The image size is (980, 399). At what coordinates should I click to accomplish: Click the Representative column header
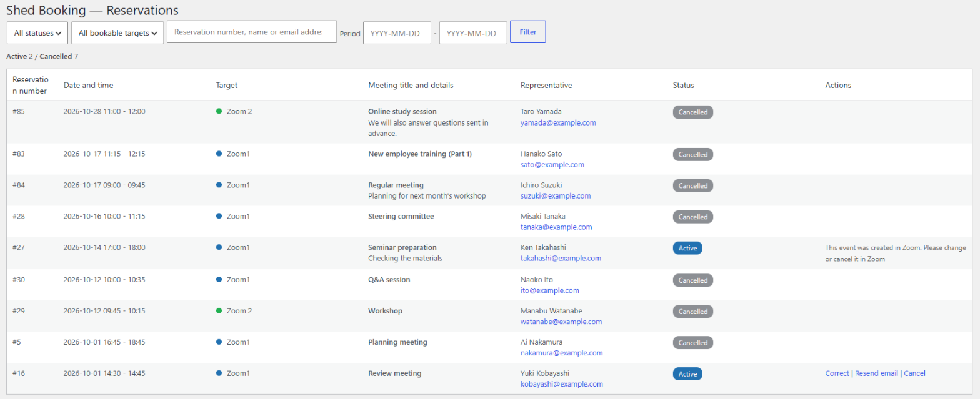[546, 85]
